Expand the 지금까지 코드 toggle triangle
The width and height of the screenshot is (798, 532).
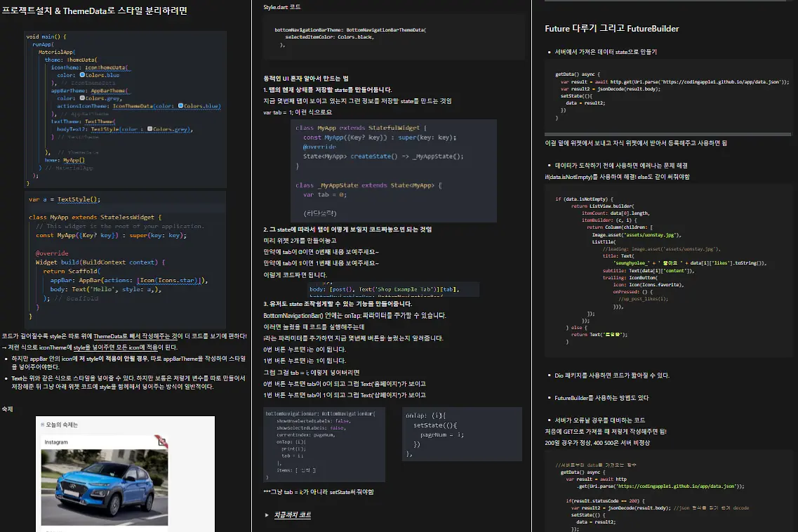tap(267, 515)
